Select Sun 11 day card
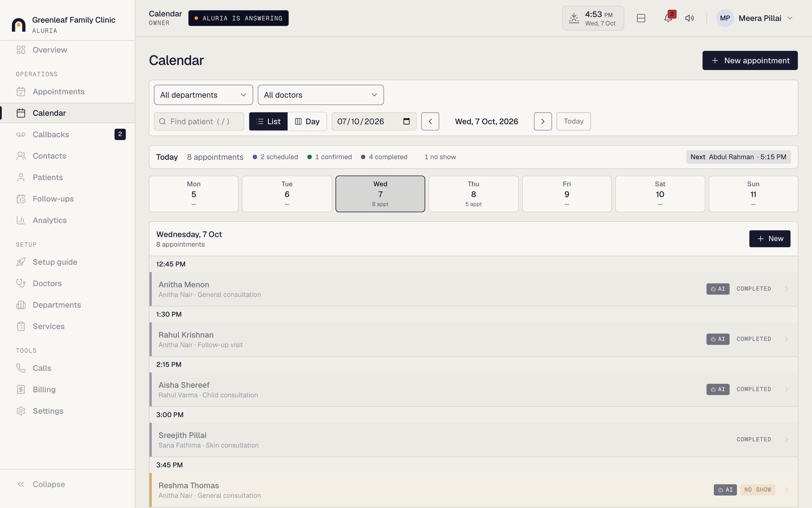Screen dimensions: 812x508 pyautogui.click(x=753, y=194)
